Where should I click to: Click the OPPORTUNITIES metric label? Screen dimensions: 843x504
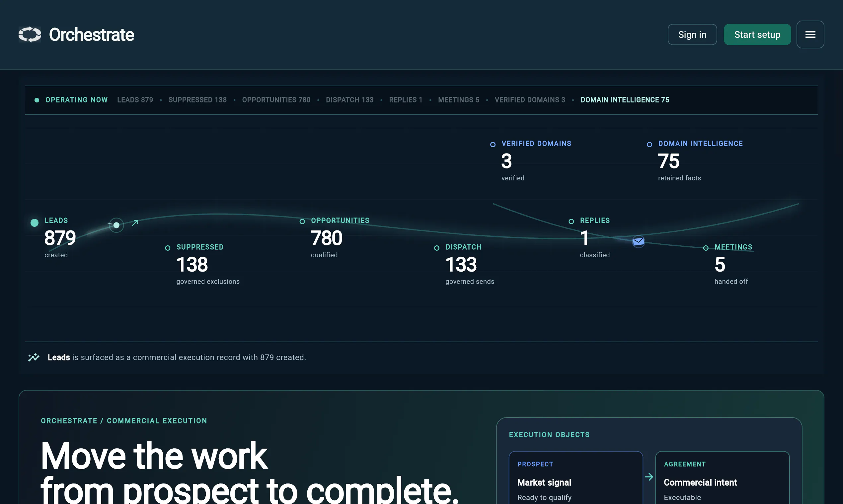click(340, 220)
